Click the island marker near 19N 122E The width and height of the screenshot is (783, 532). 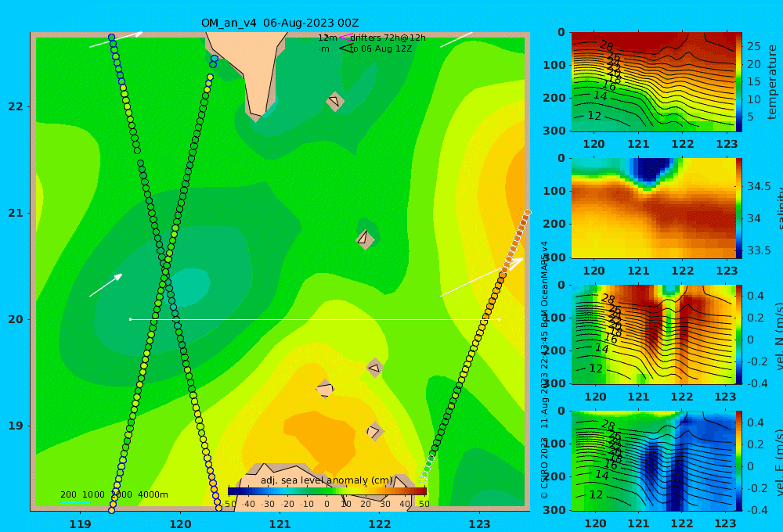pos(375,431)
